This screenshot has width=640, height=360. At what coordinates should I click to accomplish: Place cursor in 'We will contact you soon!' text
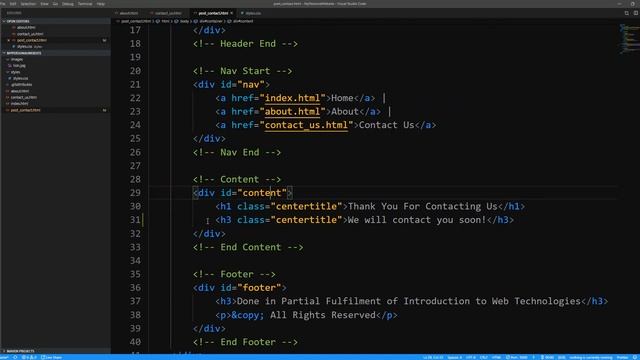pyautogui.click(x=417, y=220)
